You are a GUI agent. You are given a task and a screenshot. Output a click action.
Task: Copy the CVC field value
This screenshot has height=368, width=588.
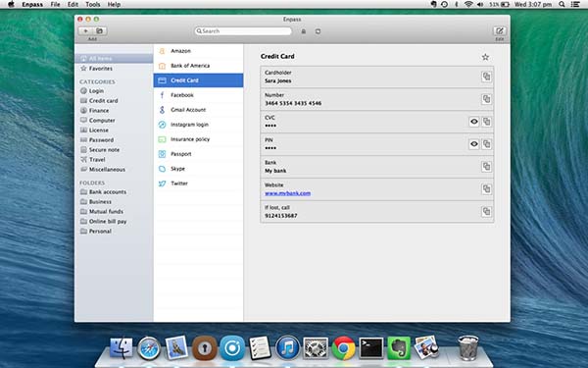(x=486, y=122)
